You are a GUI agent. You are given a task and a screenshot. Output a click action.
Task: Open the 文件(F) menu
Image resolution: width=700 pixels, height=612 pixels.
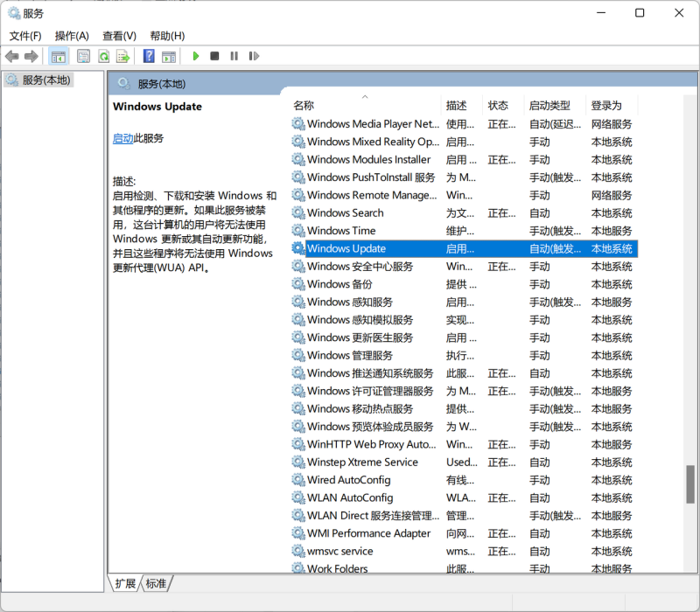pos(25,36)
